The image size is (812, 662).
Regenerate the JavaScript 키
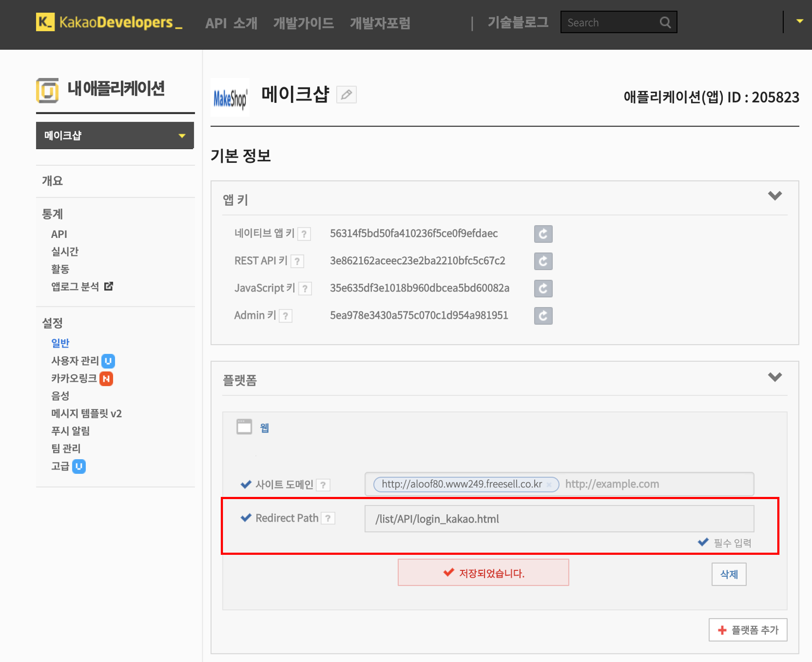pos(543,288)
